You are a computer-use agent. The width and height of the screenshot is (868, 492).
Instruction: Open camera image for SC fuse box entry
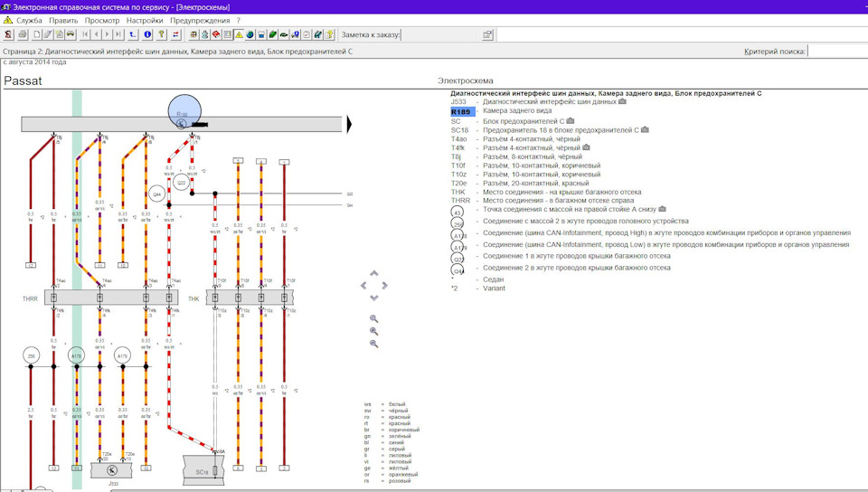click(x=571, y=121)
